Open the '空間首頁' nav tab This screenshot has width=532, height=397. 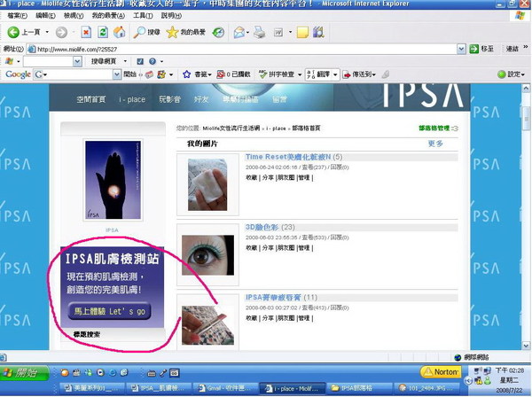click(91, 99)
